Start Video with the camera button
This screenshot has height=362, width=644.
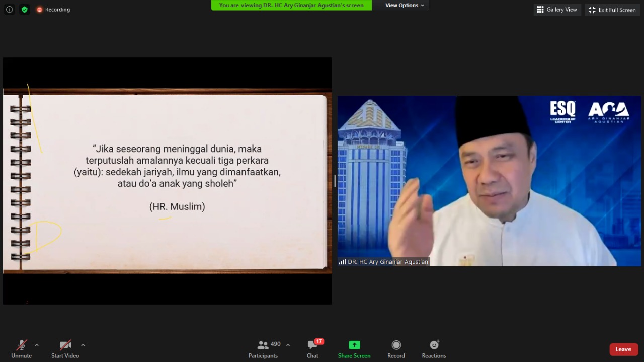65,349
